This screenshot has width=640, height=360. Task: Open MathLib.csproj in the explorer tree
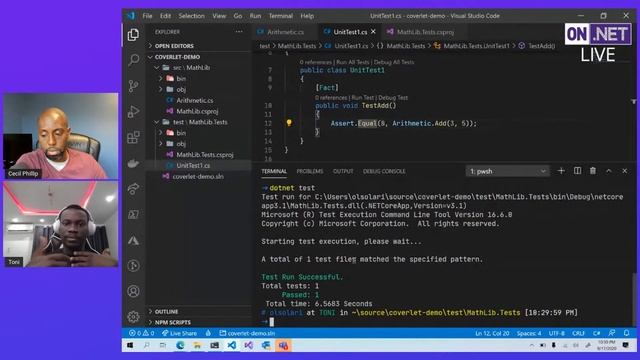[199, 111]
